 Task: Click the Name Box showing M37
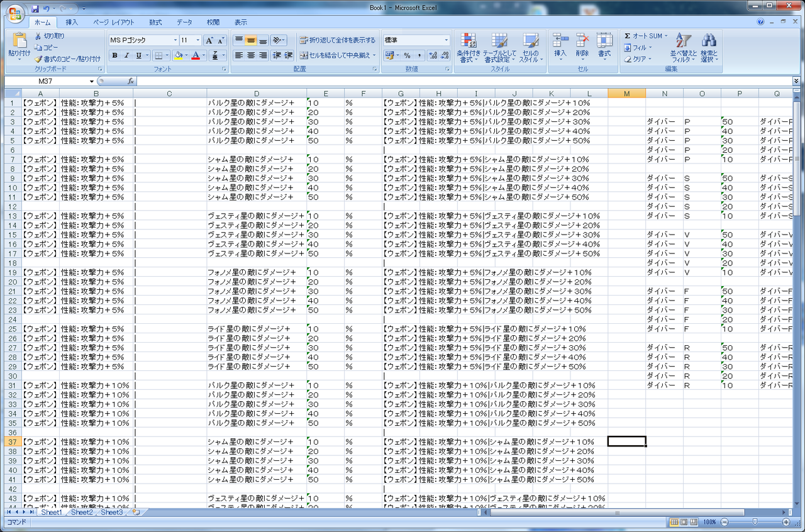45,81
